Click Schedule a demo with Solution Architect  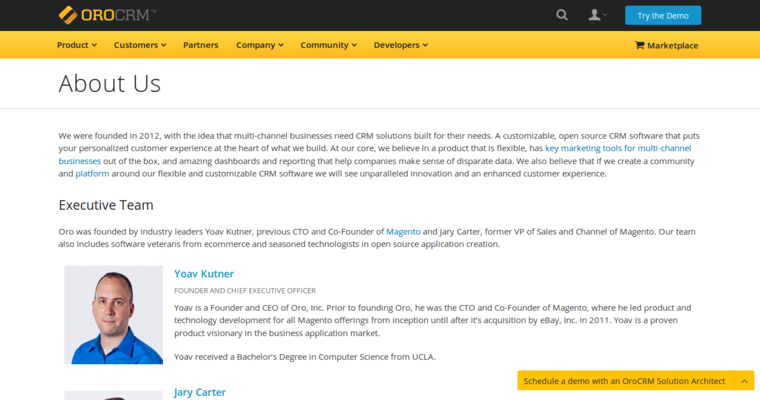[625, 381]
